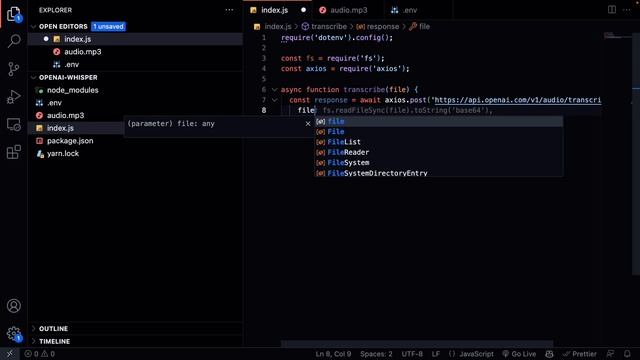Select FileList suggestion
640x360 pixels.
pyautogui.click(x=438, y=142)
